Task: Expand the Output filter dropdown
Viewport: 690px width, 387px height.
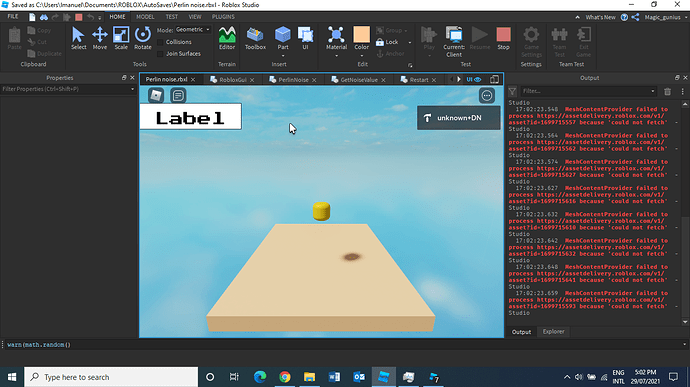Action: point(653,91)
